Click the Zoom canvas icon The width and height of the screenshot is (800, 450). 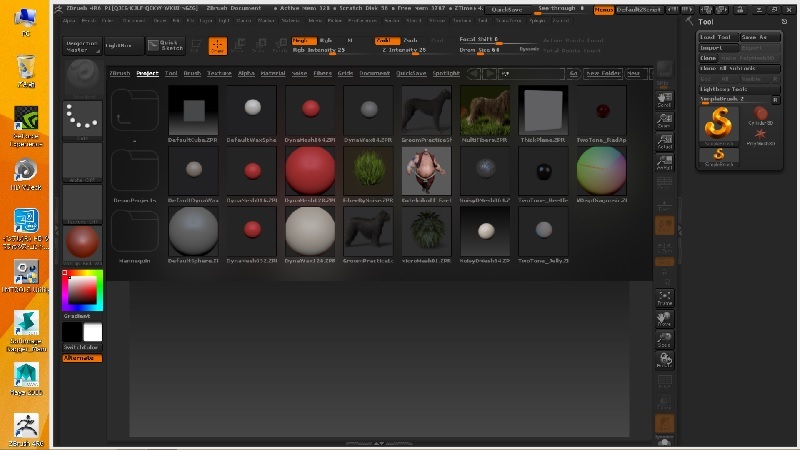click(x=664, y=120)
